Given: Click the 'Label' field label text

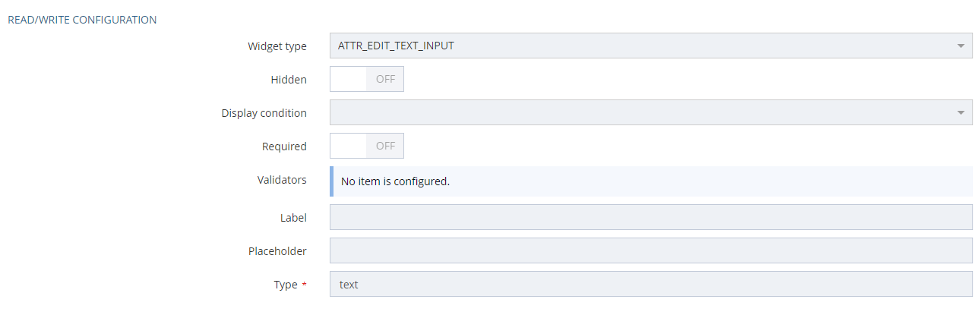Looking at the screenshot, I should (x=293, y=218).
